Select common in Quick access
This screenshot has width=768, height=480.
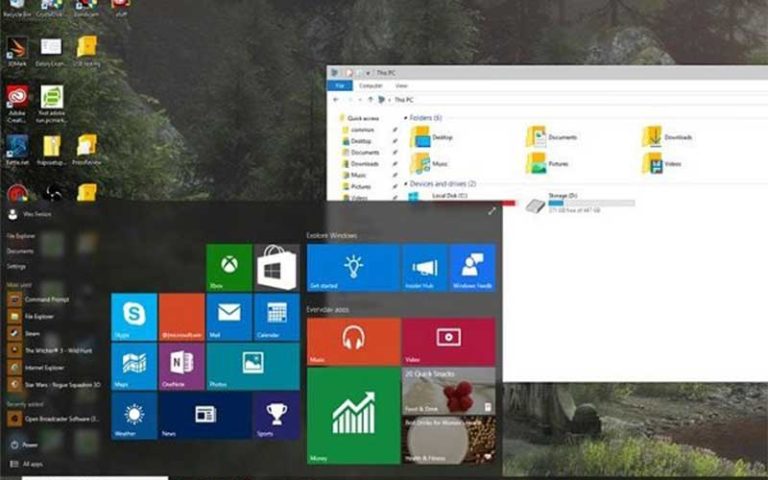click(362, 130)
